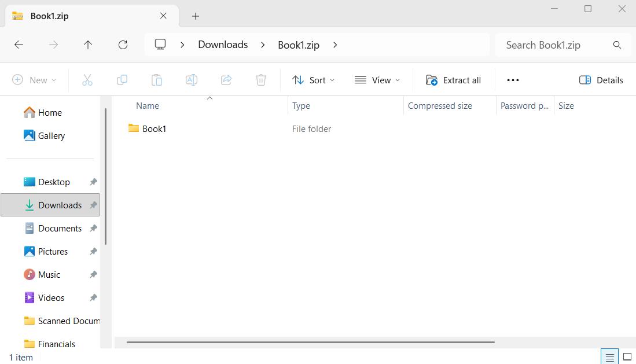Viewport: 636px width, 364px height.
Task: Open Pictures in the navigation pane
Action: click(x=50, y=251)
